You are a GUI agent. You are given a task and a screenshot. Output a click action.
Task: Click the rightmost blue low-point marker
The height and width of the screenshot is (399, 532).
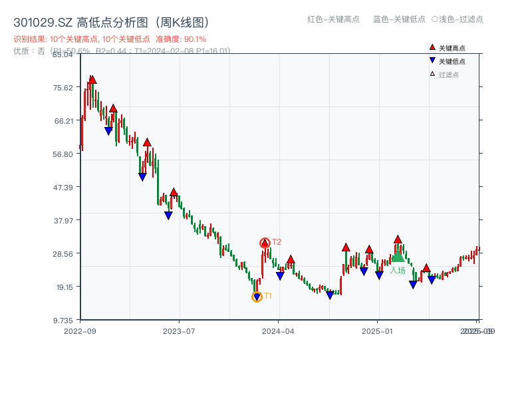pos(432,280)
